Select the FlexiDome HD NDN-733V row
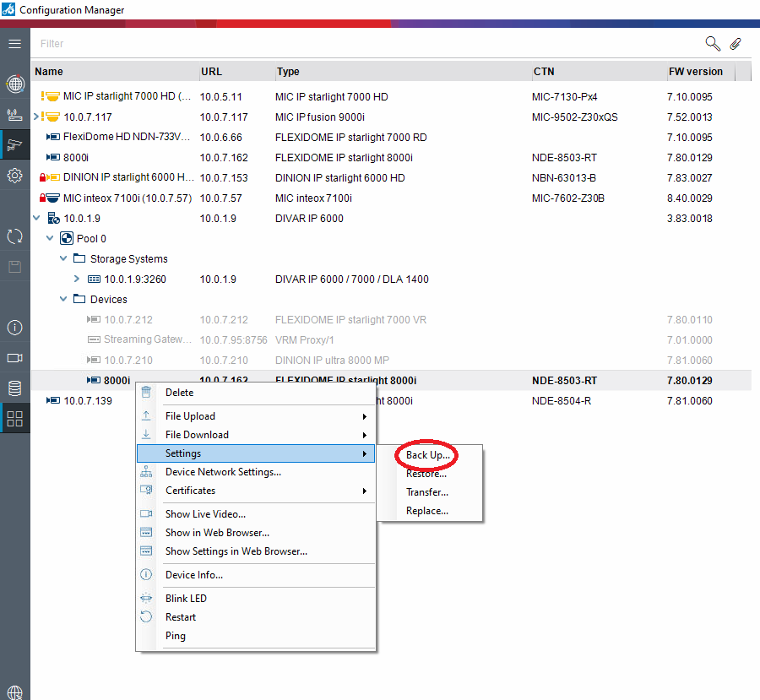The image size is (760, 700). click(x=391, y=137)
